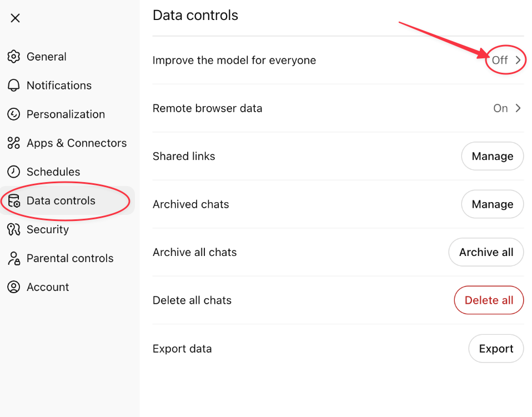Click the Export data button

click(x=496, y=349)
